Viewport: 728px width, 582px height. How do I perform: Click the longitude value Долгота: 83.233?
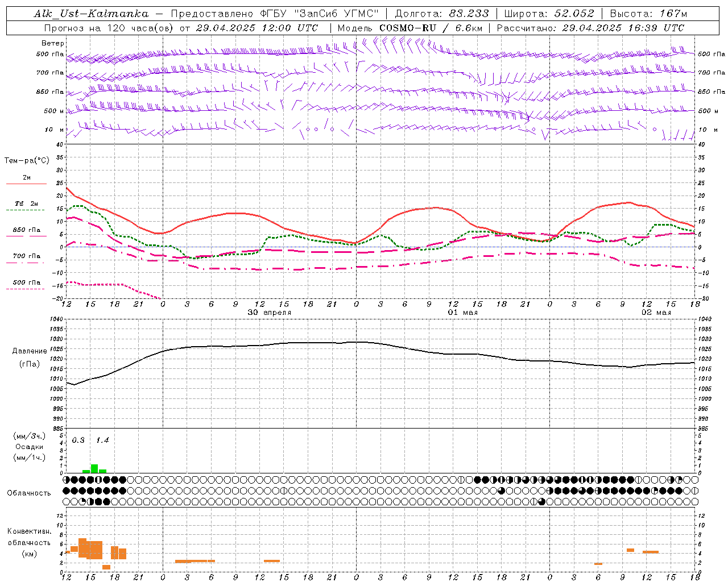[442, 14]
